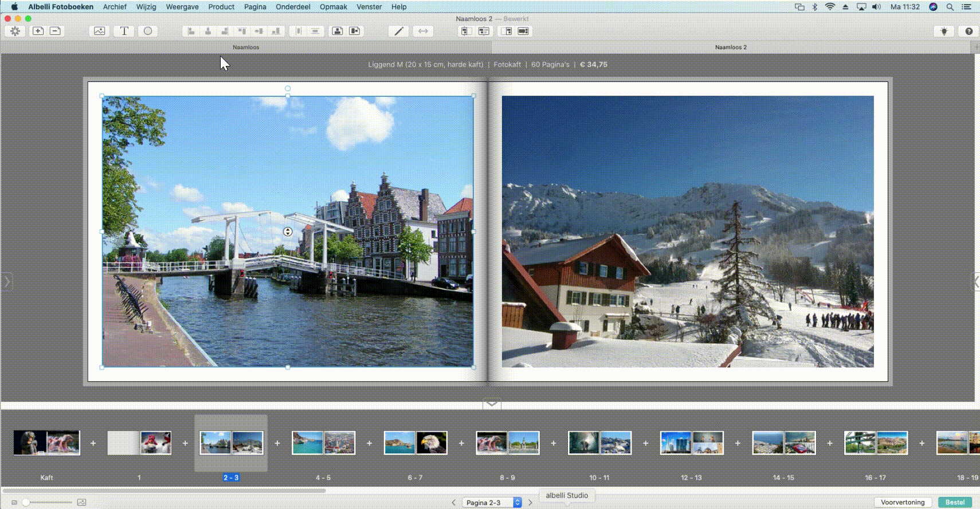Image resolution: width=980 pixels, height=509 pixels.
Task: Select pages 8 - 9 thumbnail
Action: (x=508, y=443)
